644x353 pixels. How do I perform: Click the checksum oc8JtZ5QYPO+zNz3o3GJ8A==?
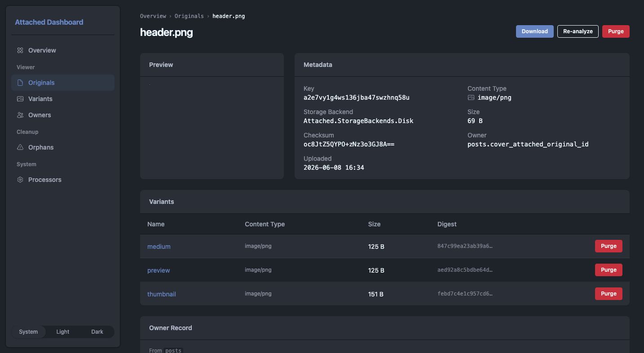[x=349, y=144]
